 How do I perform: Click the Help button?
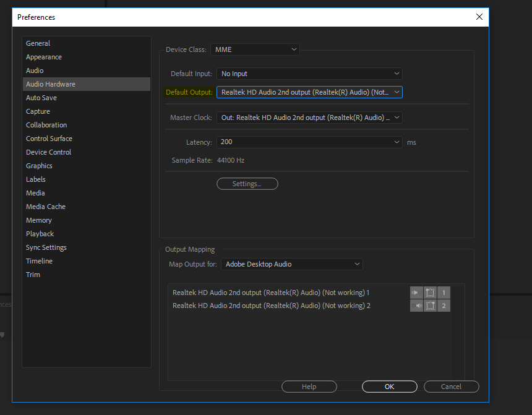point(309,387)
